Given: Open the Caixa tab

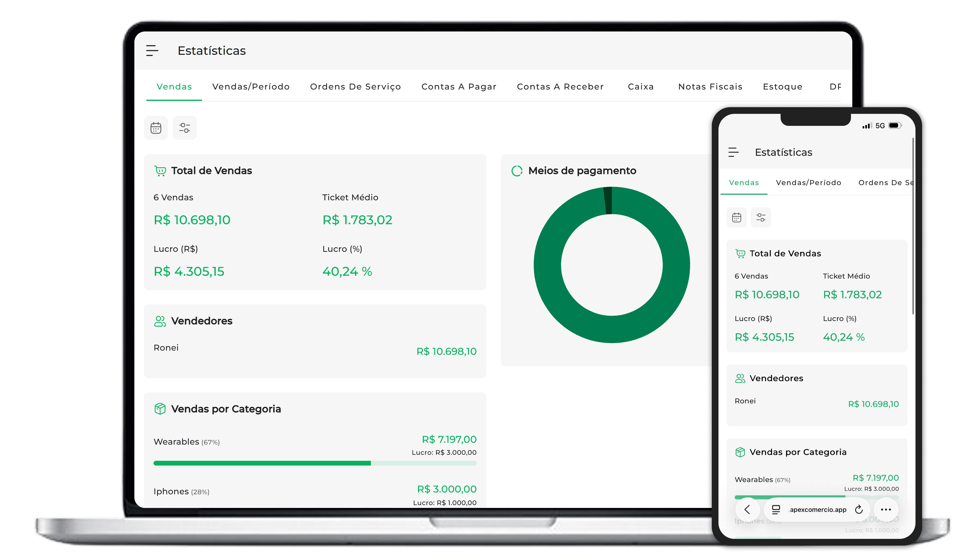Looking at the screenshot, I should [x=641, y=87].
